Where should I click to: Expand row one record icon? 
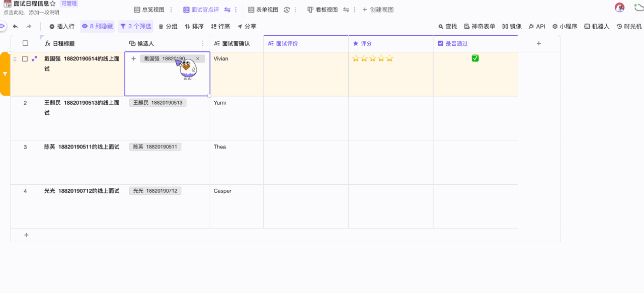click(x=34, y=59)
